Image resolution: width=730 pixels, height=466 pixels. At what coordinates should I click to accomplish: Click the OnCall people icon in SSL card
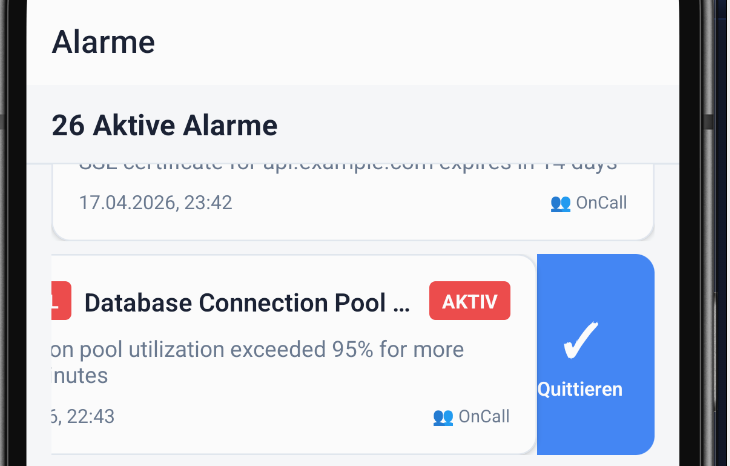(x=560, y=203)
